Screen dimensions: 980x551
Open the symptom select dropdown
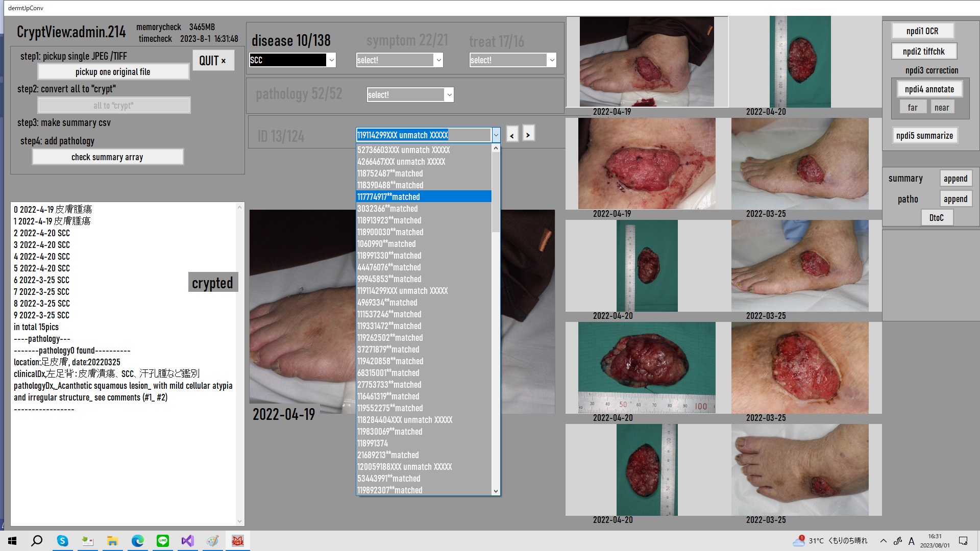pyautogui.click(x=438, y=60)
